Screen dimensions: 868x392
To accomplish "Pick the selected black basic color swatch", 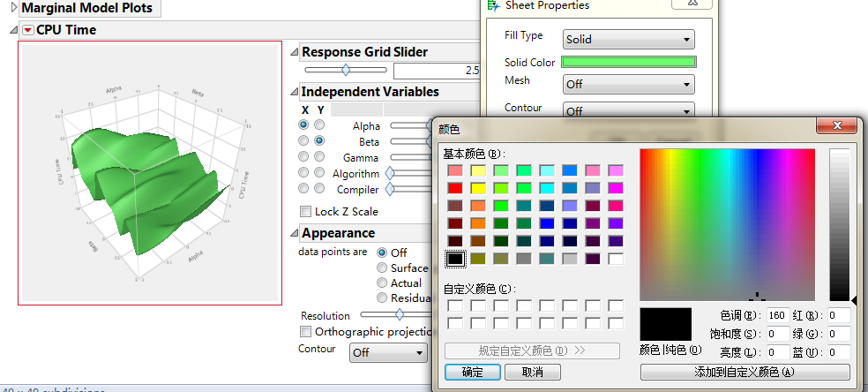I will tap(455, 259).
